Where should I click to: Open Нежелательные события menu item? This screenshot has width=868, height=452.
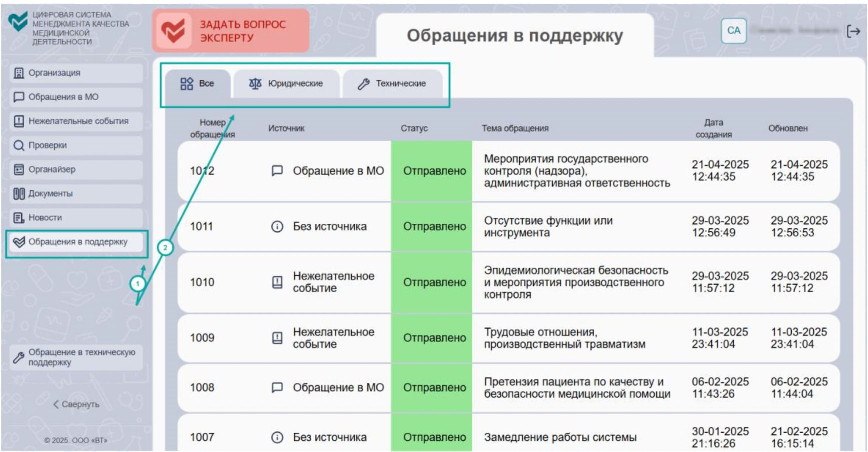76,121
